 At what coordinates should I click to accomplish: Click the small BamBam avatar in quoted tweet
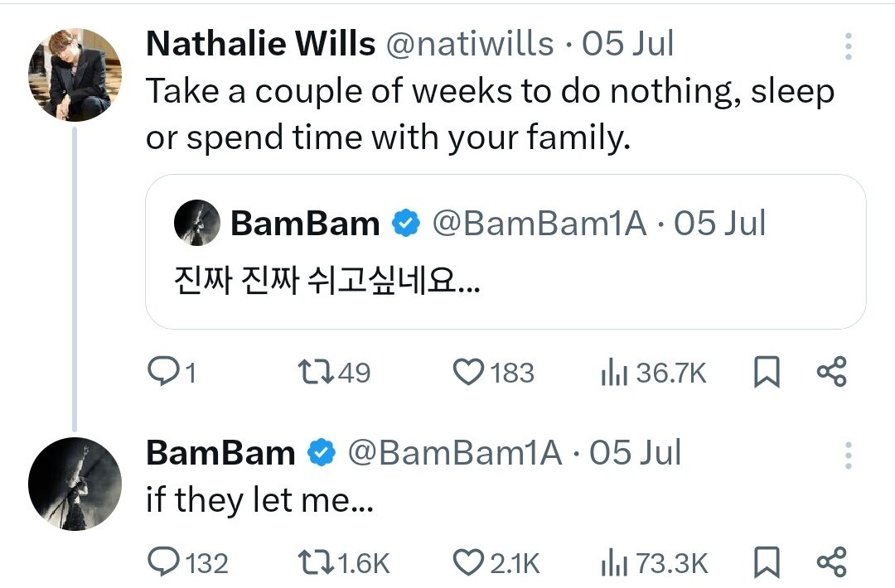click(x=197, y=224)
